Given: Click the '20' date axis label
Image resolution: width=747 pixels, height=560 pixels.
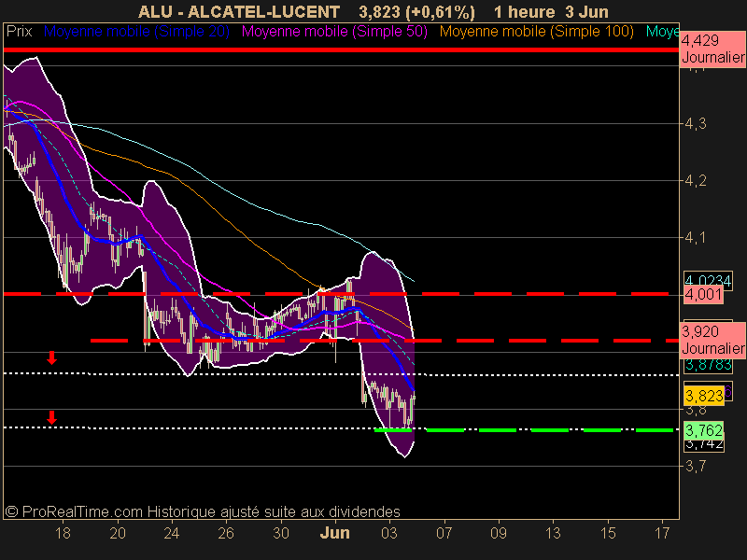Looking at the screenshot, I should (118, 532).
